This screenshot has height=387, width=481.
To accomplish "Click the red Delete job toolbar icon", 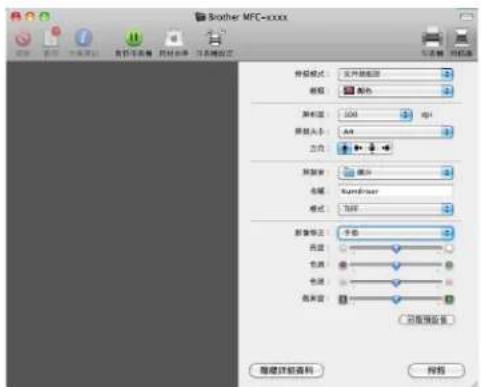I will pos(22,39).
